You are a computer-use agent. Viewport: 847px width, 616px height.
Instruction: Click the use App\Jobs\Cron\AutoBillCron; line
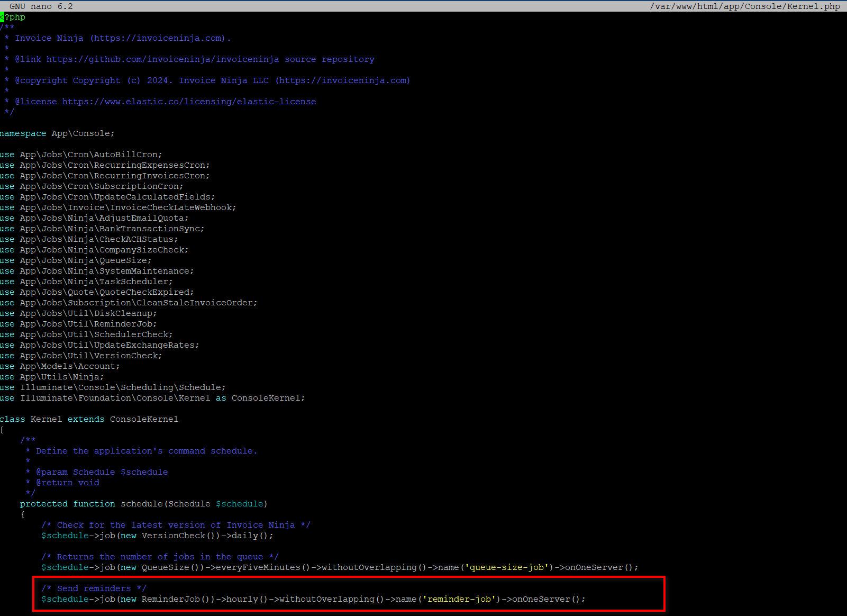click(81, 155)
